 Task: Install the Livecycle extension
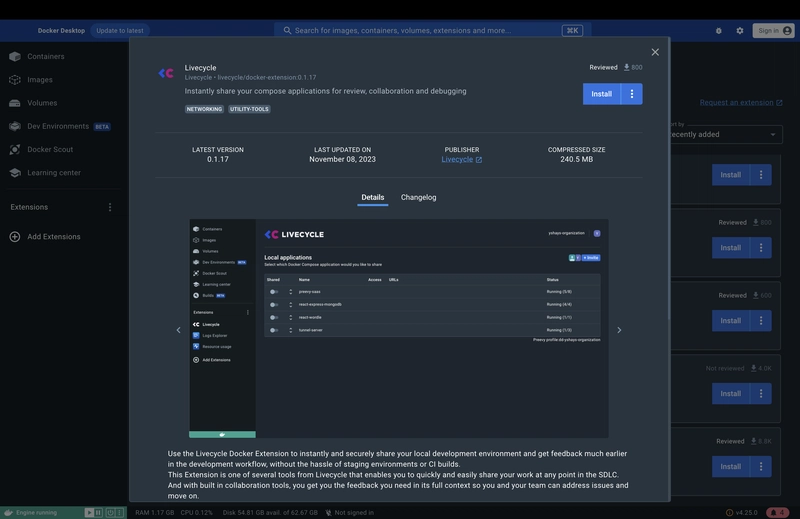point(601,94)
